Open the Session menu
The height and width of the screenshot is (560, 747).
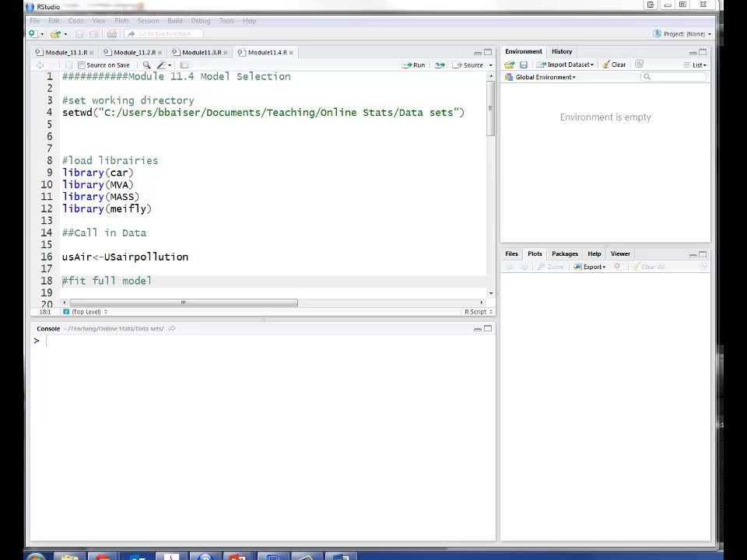pyautogui.click(x=148, y=21)
